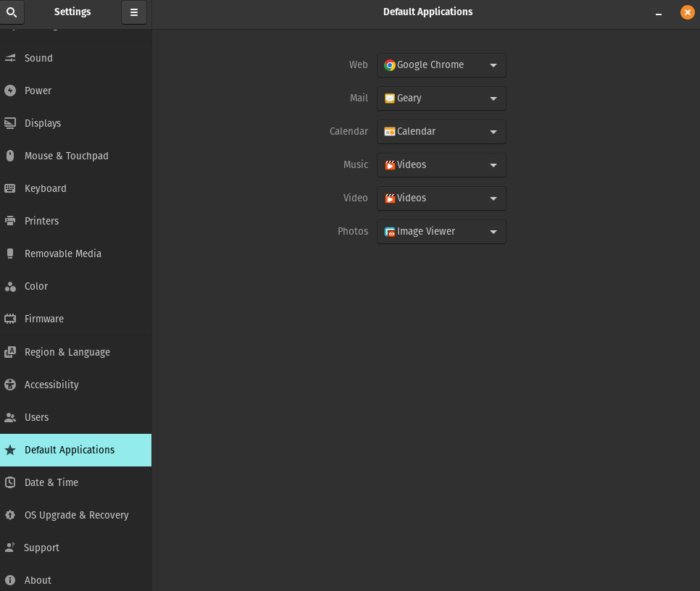Open the Web default browser dropdown
This screenshot has width=700, height=591.
pyautogui.click(x=441, y=65)
